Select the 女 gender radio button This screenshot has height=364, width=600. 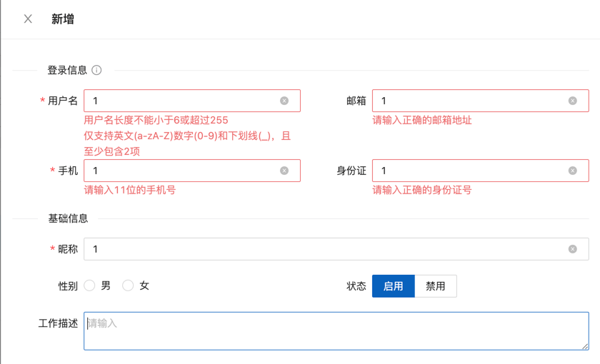129,285
